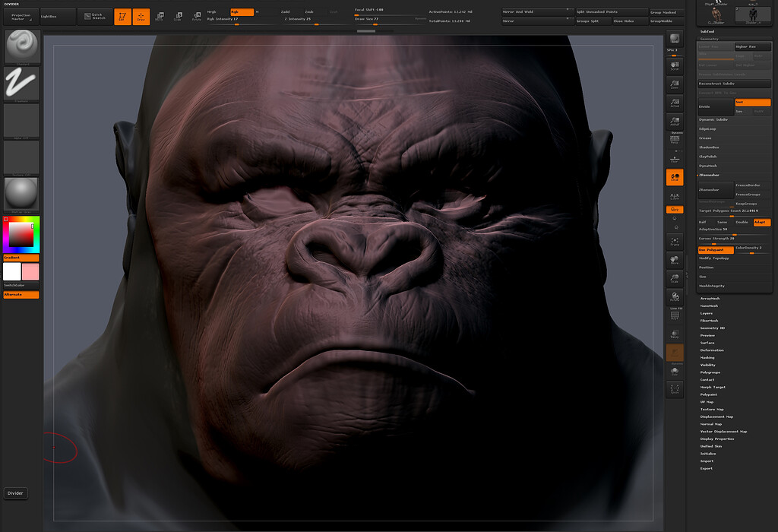The width and height of the screenshot is (778, 532).
Task: Open the Displacement Map section
Action: (x=719, y=416)
